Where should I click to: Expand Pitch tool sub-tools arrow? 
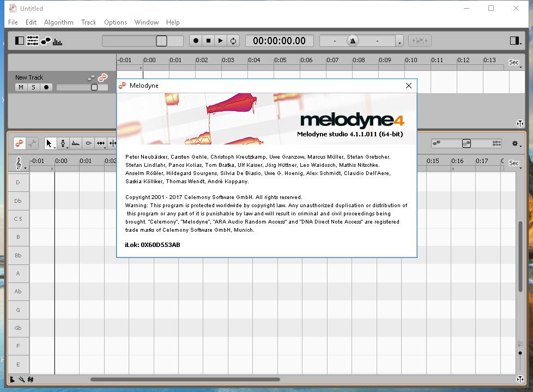point(68,148)
